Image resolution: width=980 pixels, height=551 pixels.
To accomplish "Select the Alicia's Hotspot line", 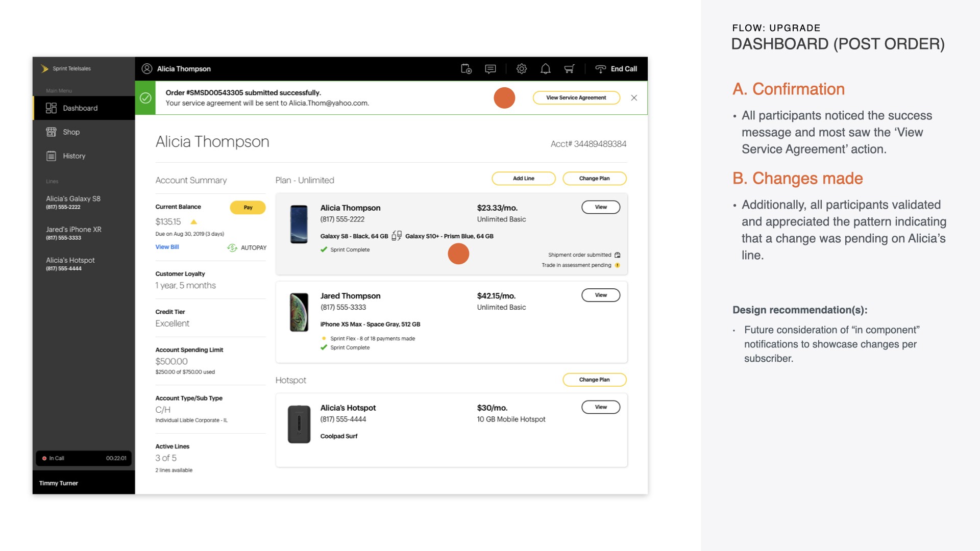I will 70,263.
